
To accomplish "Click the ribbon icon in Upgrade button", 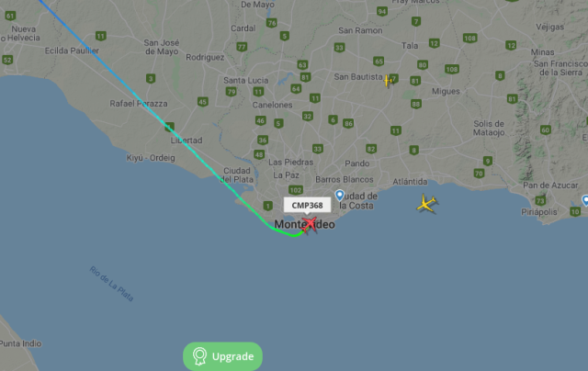I will point(199,356).
